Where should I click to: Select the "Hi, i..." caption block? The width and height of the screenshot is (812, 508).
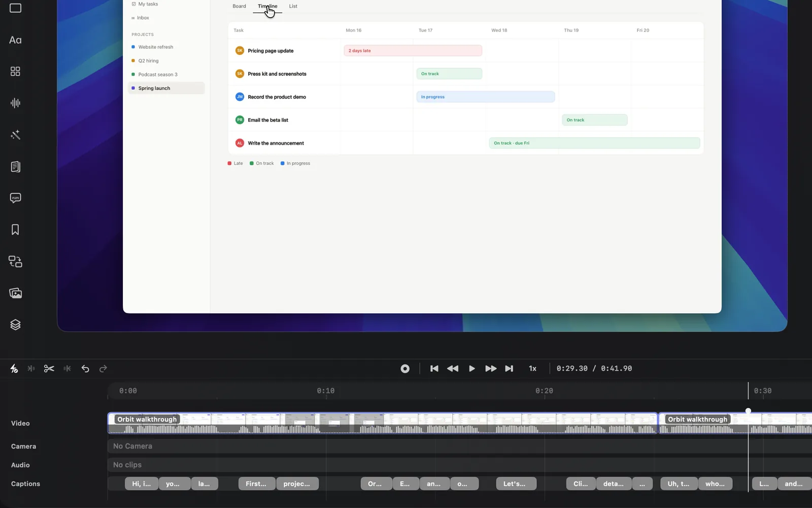[142, 484]
